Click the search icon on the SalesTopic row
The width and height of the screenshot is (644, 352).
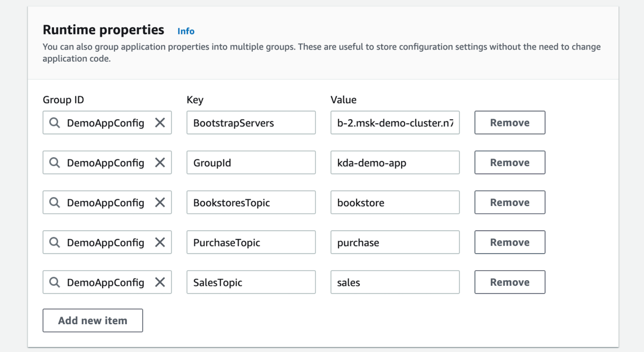tap(55, 282)
